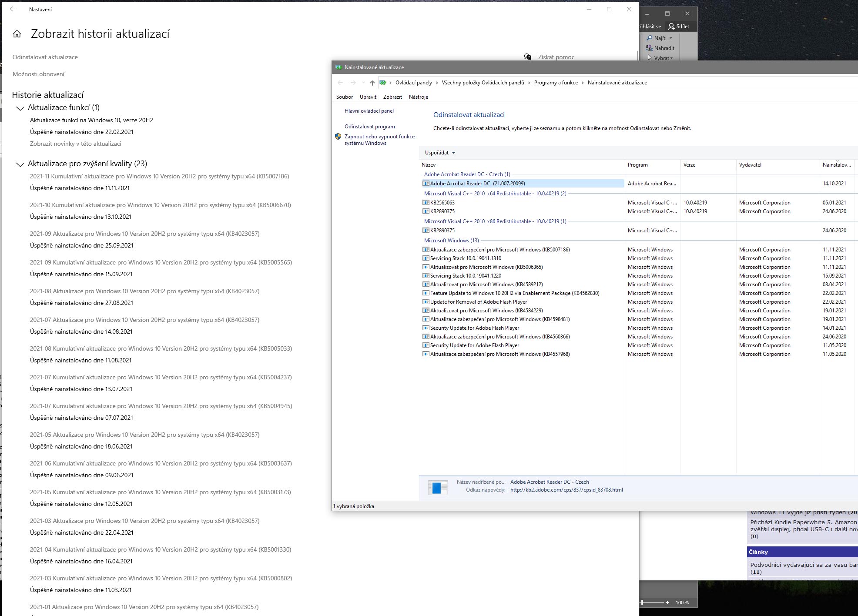This screenshot has height=616, width=858.
Task: Click the Získat pomoc help icon
Action: point(528,57)
